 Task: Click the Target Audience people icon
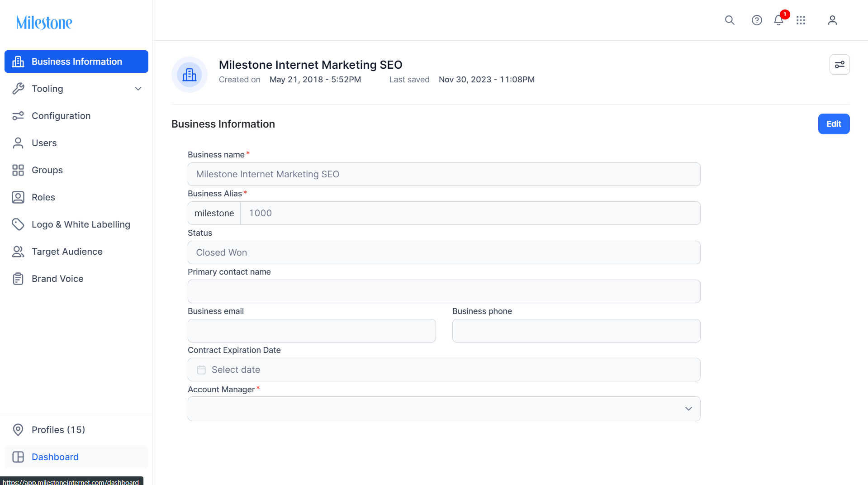(x=18, y=252)
